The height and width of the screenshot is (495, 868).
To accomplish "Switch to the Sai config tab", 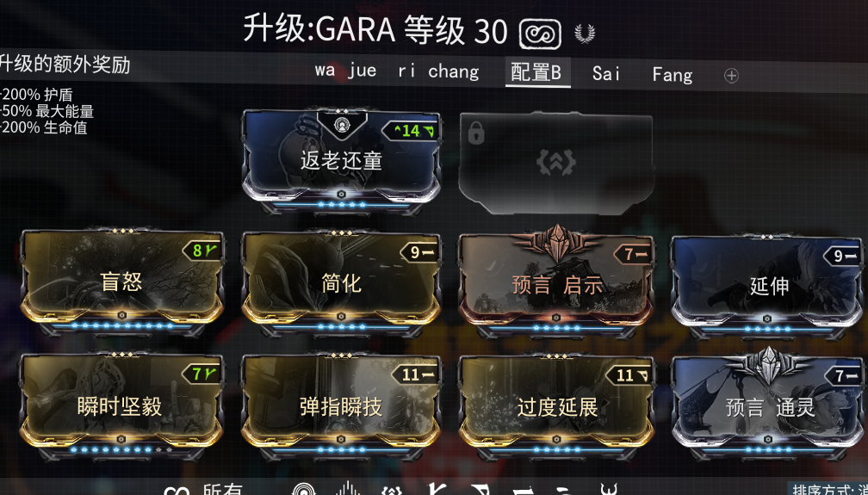I will [x=606, y=73].
